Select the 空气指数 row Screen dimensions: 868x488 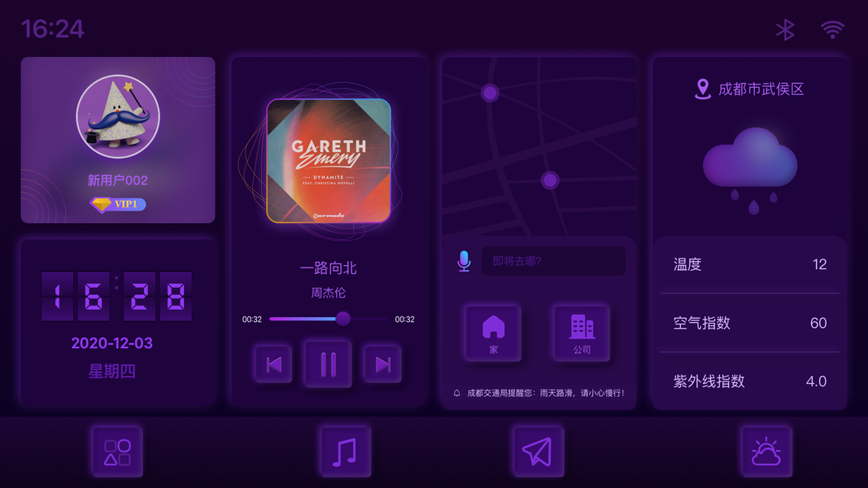pos(750,323)
